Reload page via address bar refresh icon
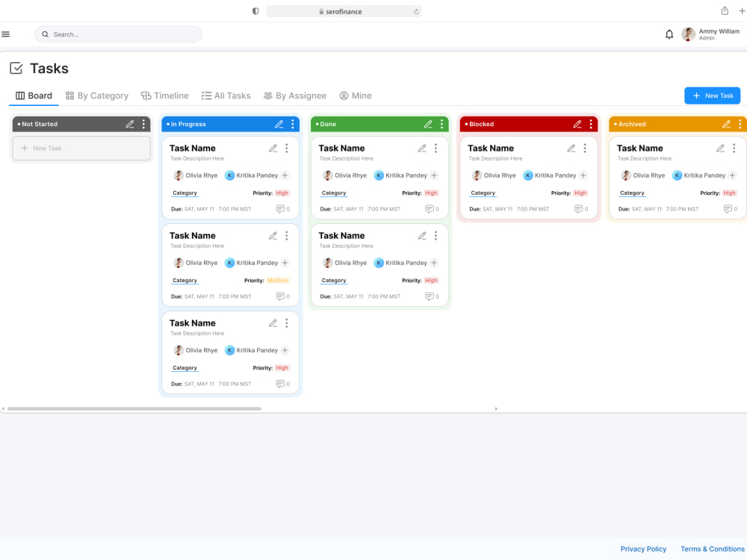Screen dimensions: 747x560 [x=416, y=11]
